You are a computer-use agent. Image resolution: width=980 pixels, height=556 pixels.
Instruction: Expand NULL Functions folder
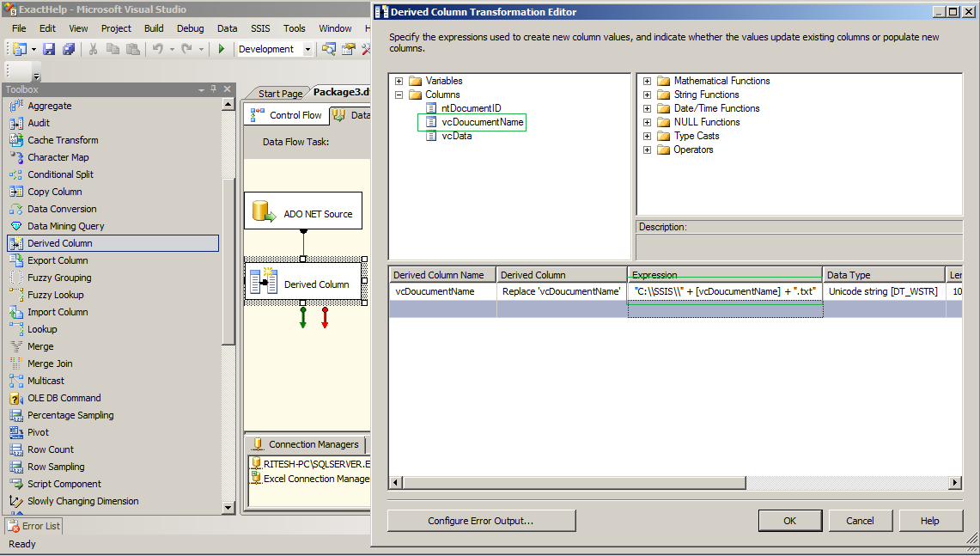647,123
